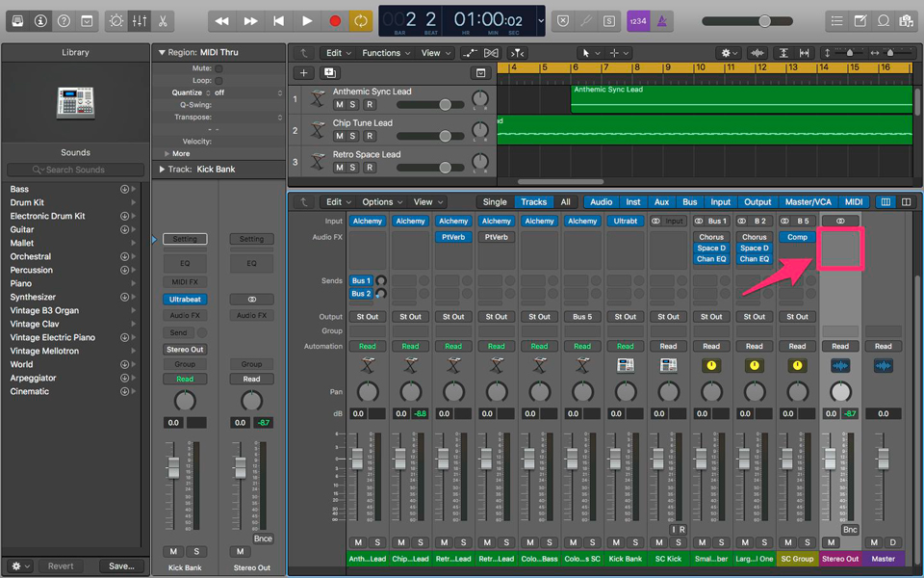Open Editors scissors icon
This screenshot has height=578, width=924.
[163, 21]
